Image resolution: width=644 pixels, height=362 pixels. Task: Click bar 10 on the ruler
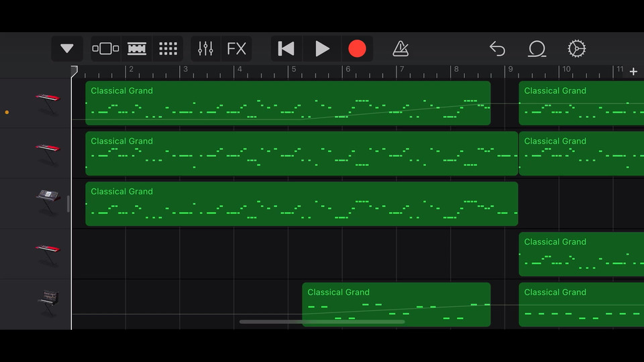click(x=566, y=69)
